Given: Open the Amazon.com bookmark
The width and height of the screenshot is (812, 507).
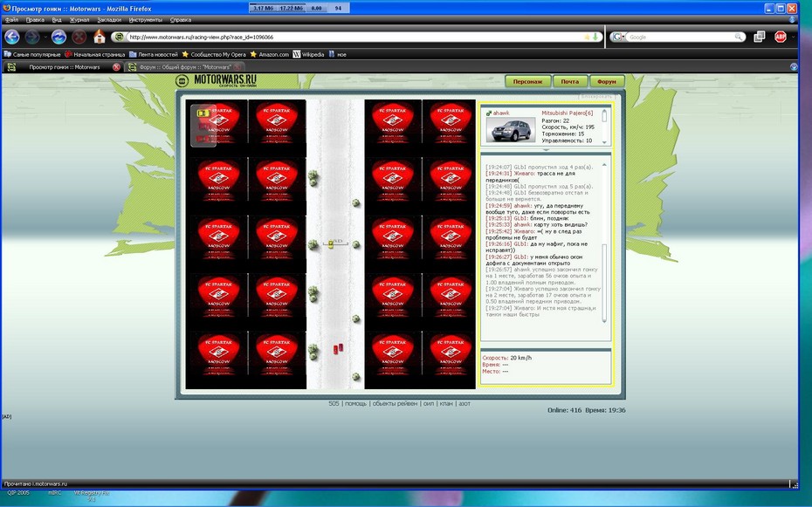Looking at the screenshot, I should point(269,54).
